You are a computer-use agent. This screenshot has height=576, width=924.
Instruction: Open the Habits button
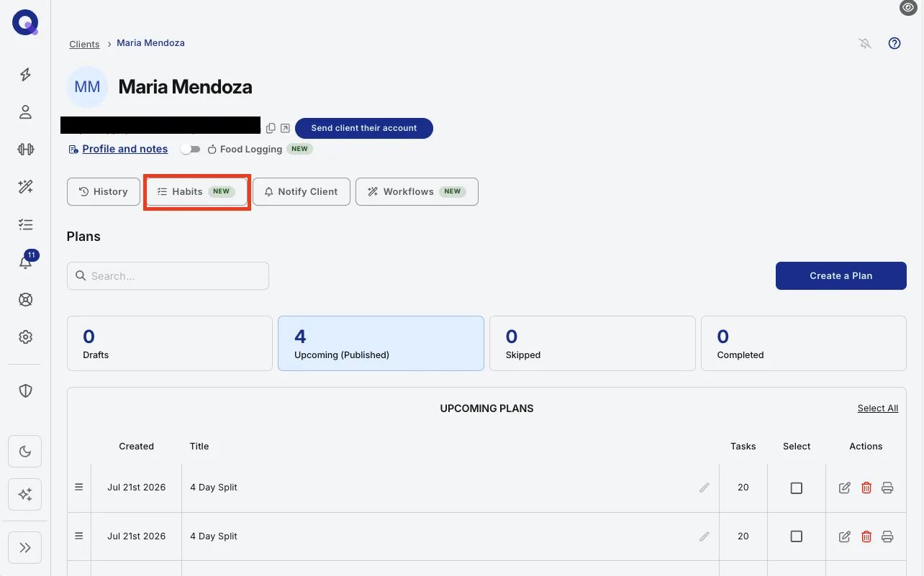pyautogui.click(x=197, y=191)
